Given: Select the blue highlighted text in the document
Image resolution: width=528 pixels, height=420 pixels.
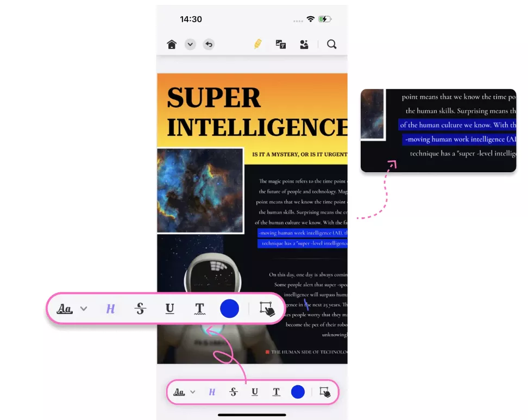Looking at the screenshot, I should (x=302, y=237).
